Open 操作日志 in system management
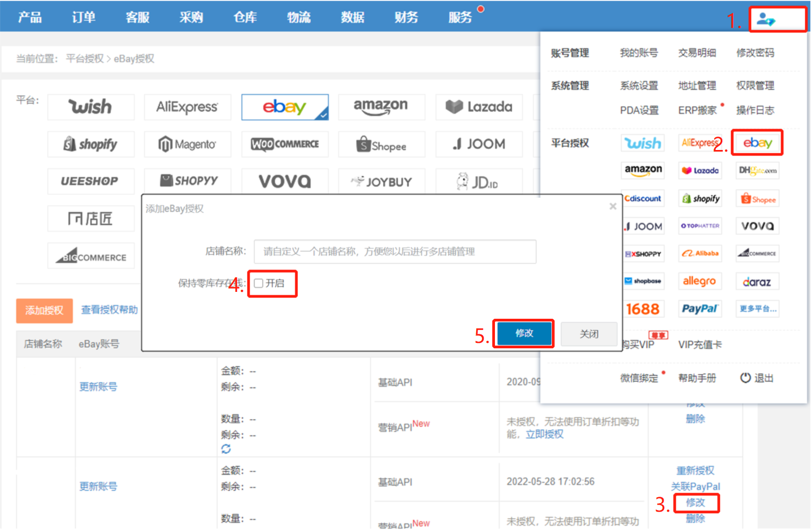Viewport: 812px width, 530px height. [x=755, y=110]
